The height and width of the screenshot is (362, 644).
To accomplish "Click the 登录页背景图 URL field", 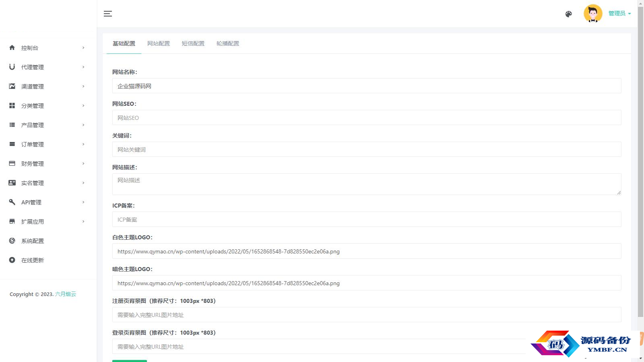I will pyautogui.click(x=367, y=346).
